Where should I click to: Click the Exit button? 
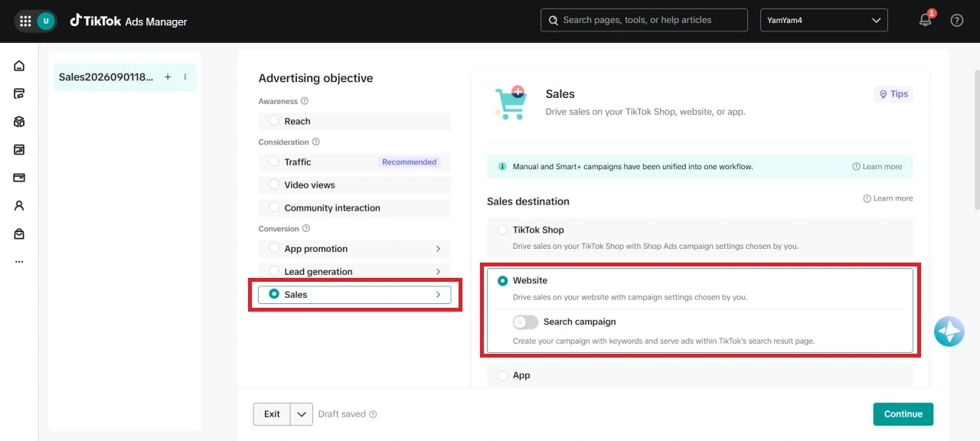pyautogui.click(x=272, y=414)
